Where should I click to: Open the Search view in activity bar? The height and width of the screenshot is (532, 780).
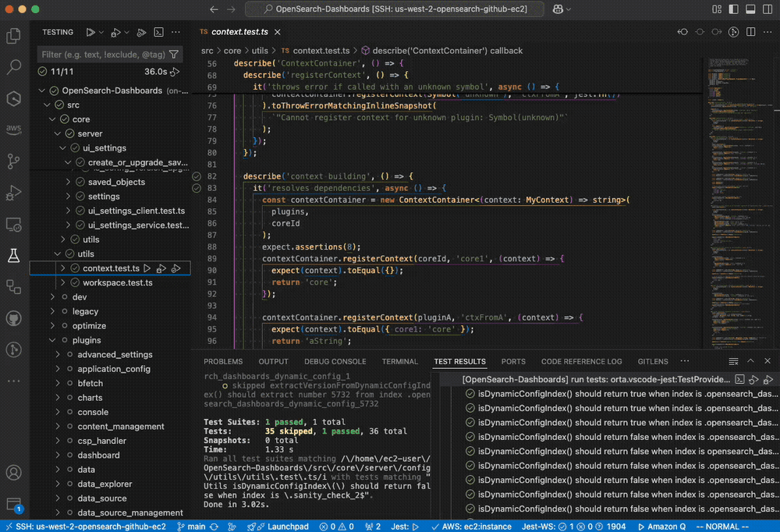[x=13, y=66]
